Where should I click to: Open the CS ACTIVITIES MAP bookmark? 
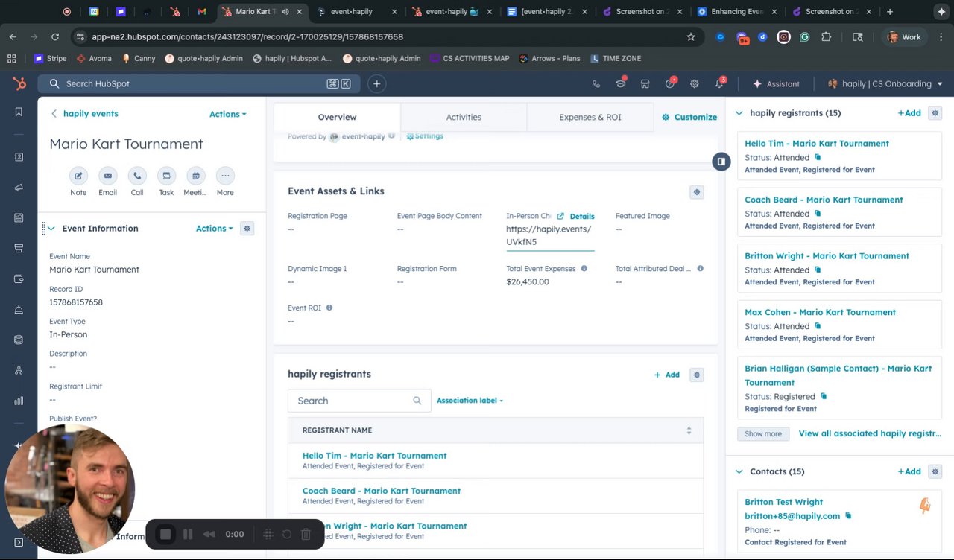[x=468, y=58]
